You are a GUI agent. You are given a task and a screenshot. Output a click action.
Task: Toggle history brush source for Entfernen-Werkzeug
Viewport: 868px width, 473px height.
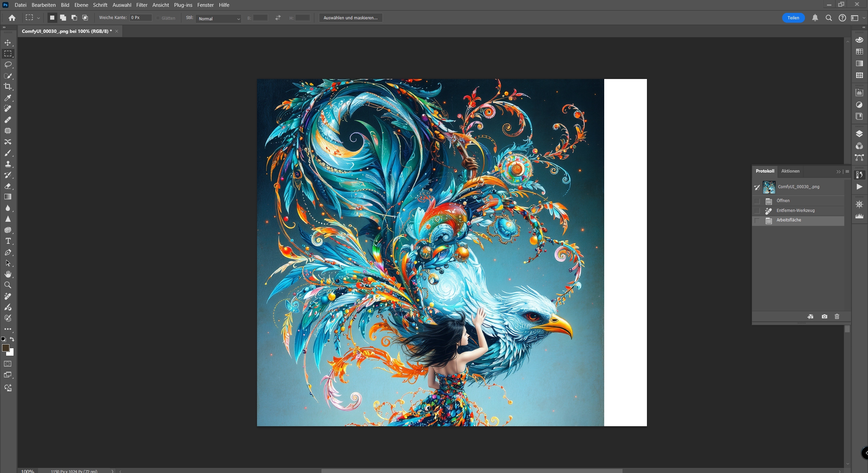pos(757,211)
